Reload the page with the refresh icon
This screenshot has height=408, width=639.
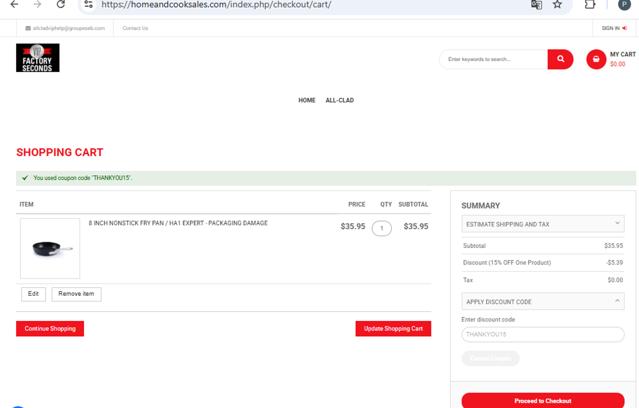click(x=61, y=4)
